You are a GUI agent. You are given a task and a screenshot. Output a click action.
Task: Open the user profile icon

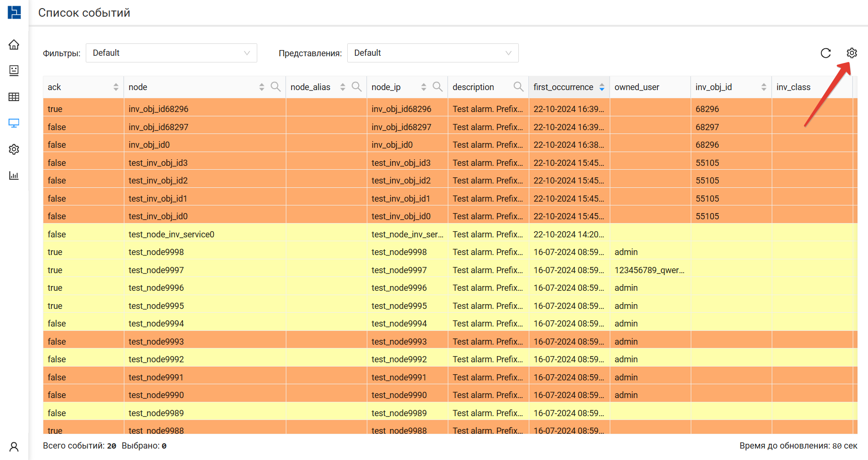point(14,447)
